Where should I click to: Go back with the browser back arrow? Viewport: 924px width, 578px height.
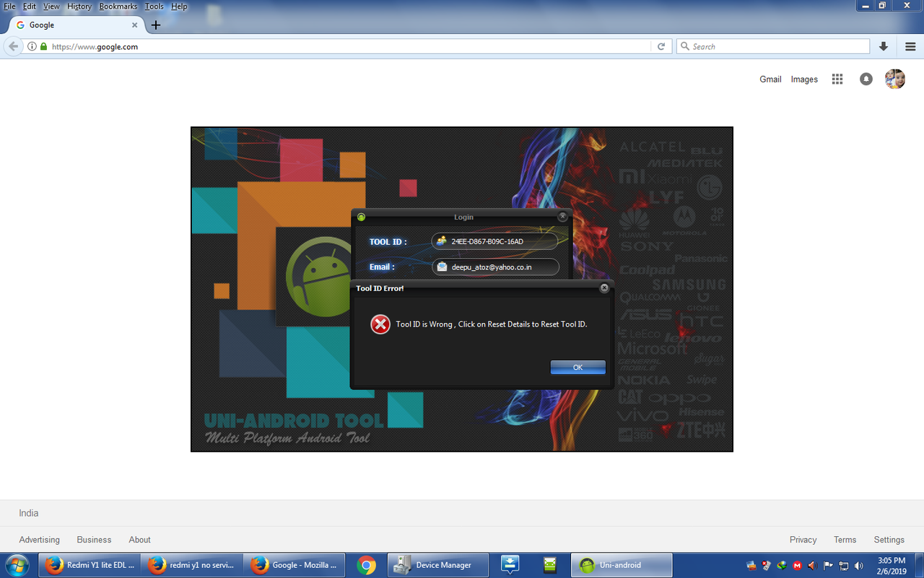point(13,46)
